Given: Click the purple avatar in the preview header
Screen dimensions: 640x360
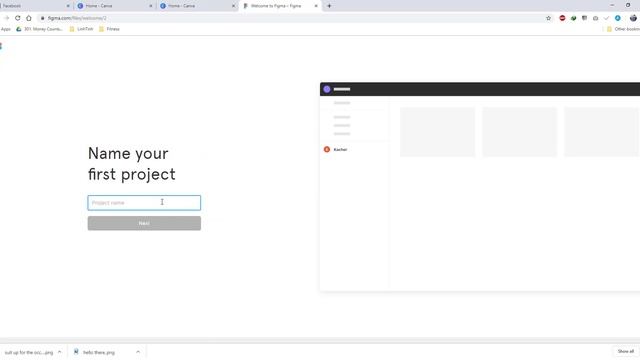Looking at the screenshot, I should tap(327, 89).
